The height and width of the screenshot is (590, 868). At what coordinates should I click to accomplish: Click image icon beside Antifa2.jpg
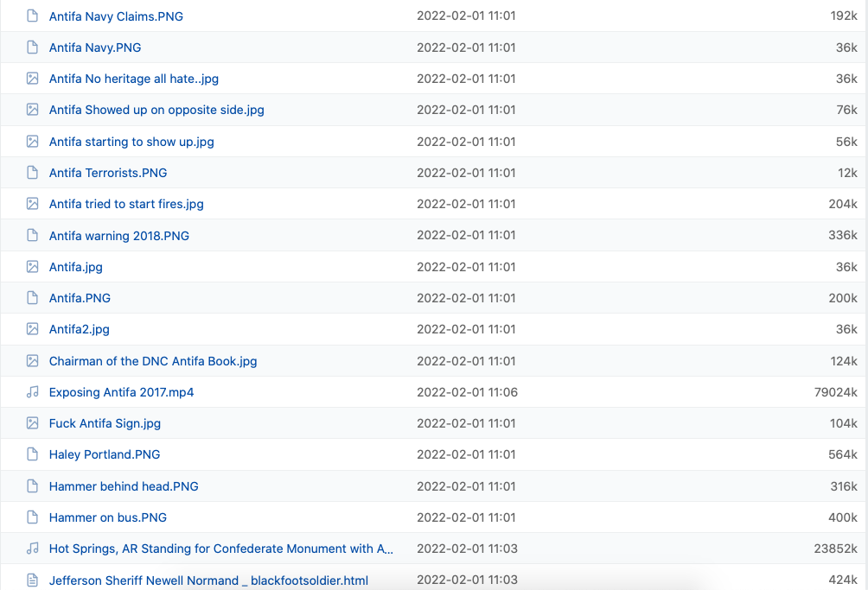[x=33, y=329]
